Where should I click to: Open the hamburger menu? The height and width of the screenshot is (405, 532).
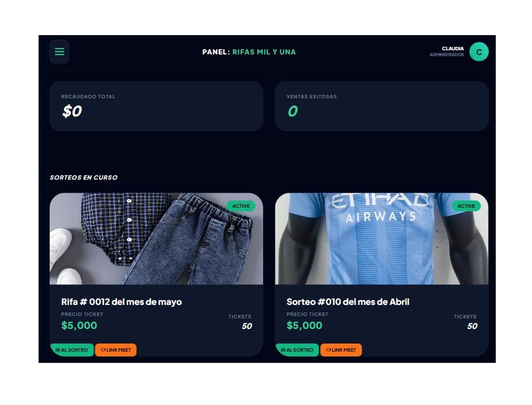point(60,52)
